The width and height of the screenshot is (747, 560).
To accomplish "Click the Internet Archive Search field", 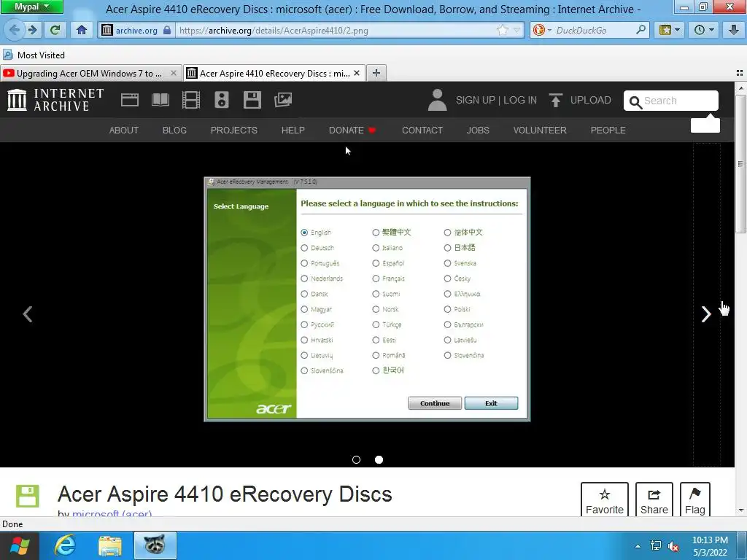I will click(671, 101).
